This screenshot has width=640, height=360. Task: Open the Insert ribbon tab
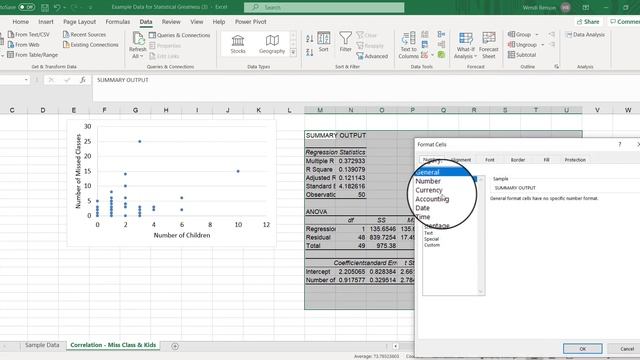[46, 22]
